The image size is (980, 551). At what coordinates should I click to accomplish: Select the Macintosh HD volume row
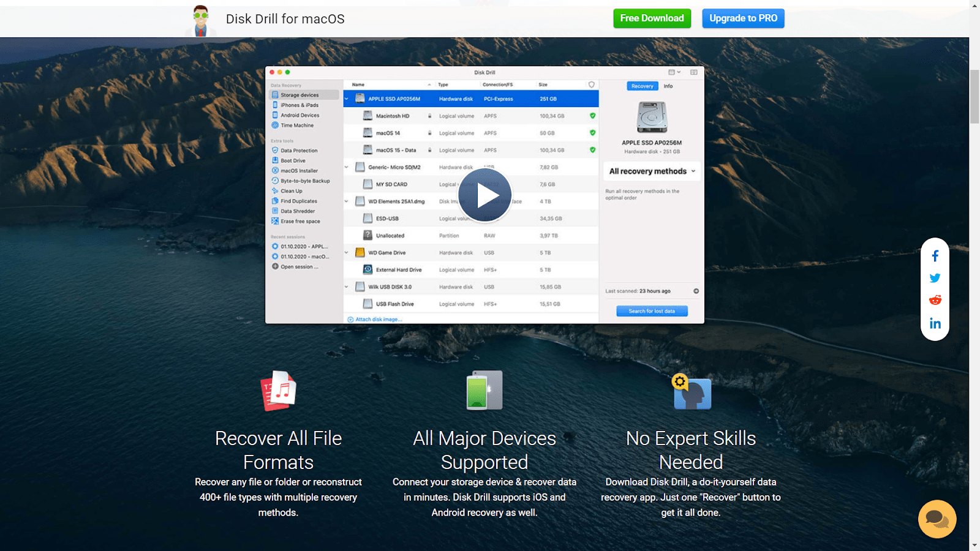[471, 116]
